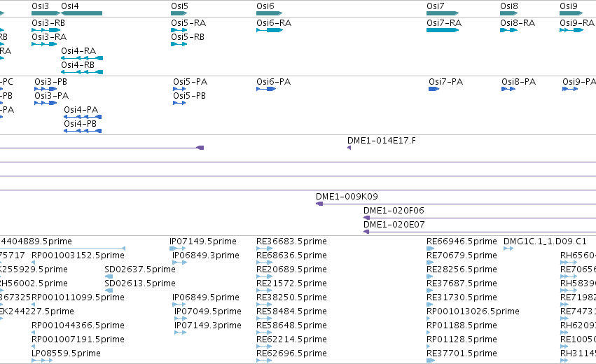Open the Osi3-PA protein feature

(46, 103)
